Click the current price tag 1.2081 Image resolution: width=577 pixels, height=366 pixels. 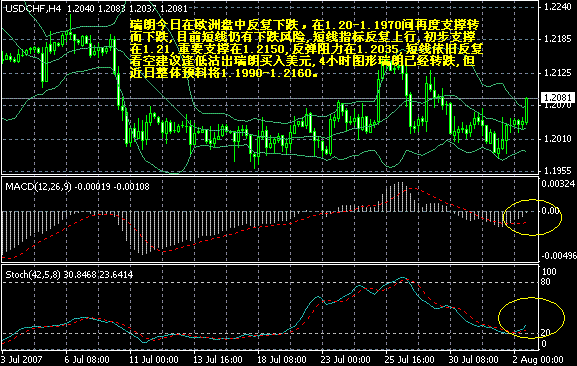(x=558, y=97)
